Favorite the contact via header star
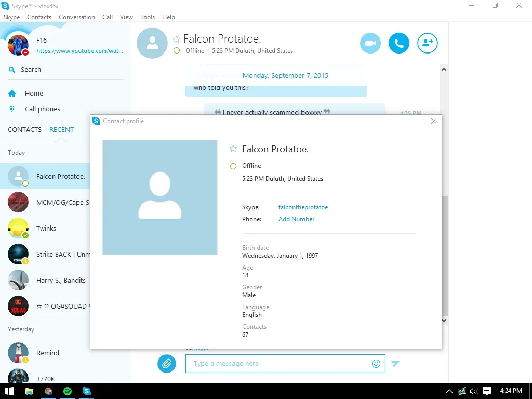 coord(177,39)
